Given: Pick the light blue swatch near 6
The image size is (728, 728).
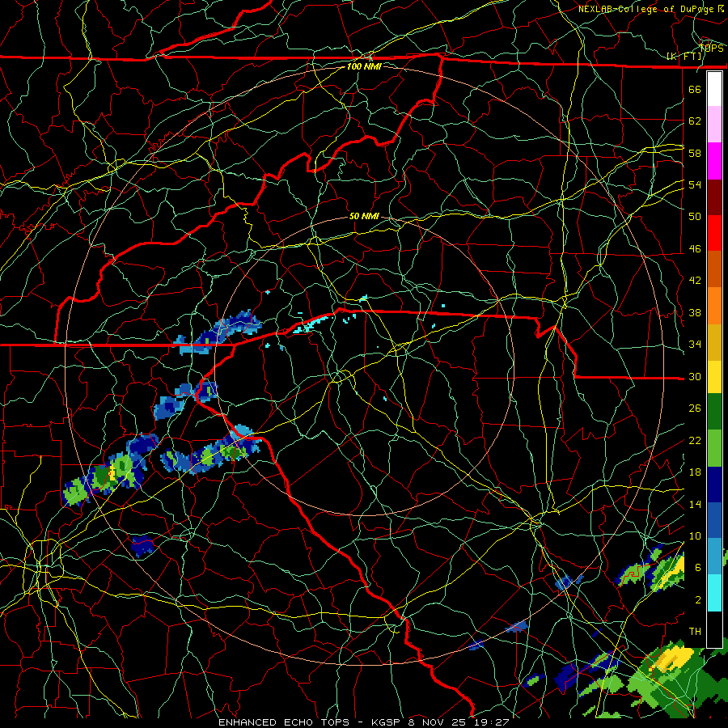Looking at the screenshot, I should pos(714,557).
